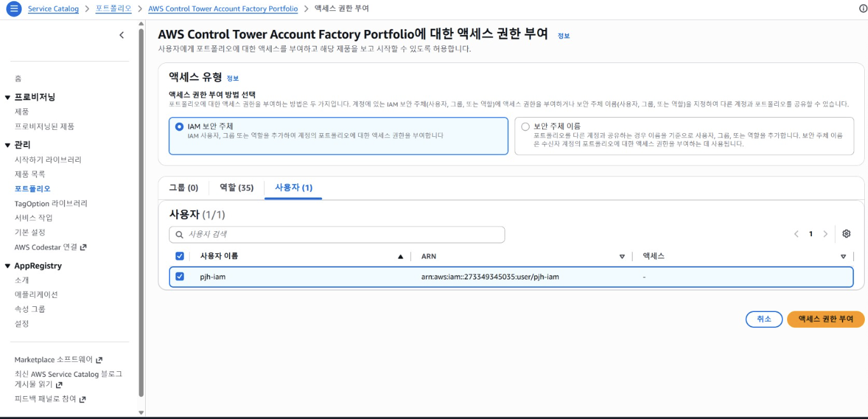Viewport: 868px width, 419px height.
Task: Open AWS Control Tower Account Factory Portfolio breadcrumb
Action: coord(223,9)
